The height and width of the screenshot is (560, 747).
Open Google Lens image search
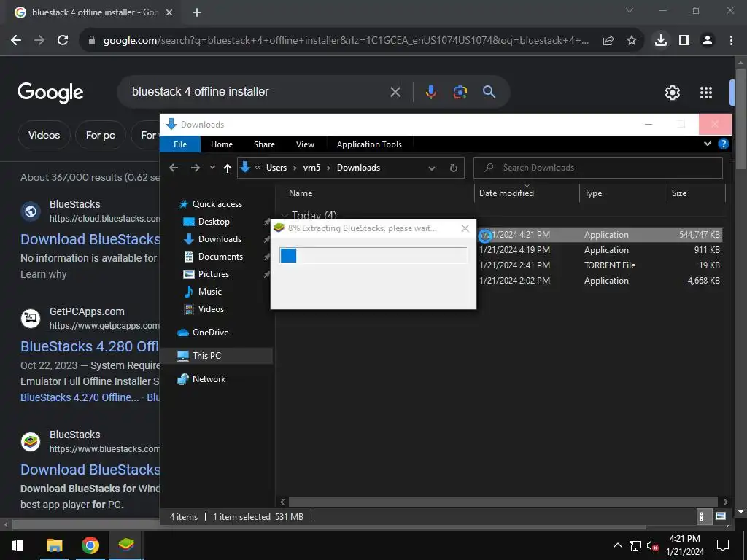pos(460,91)
